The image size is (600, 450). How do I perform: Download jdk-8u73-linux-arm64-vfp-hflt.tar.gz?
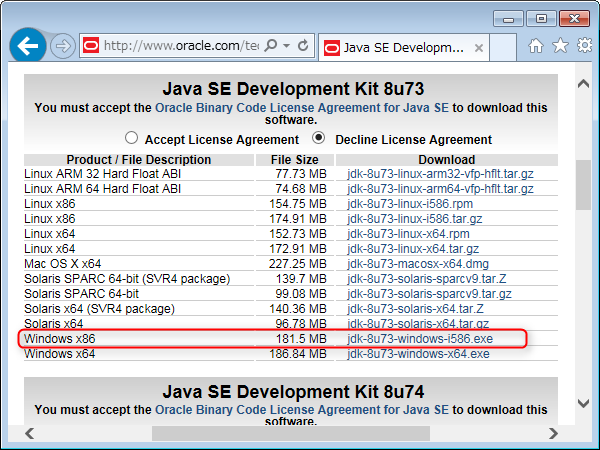tap(440, 189)
